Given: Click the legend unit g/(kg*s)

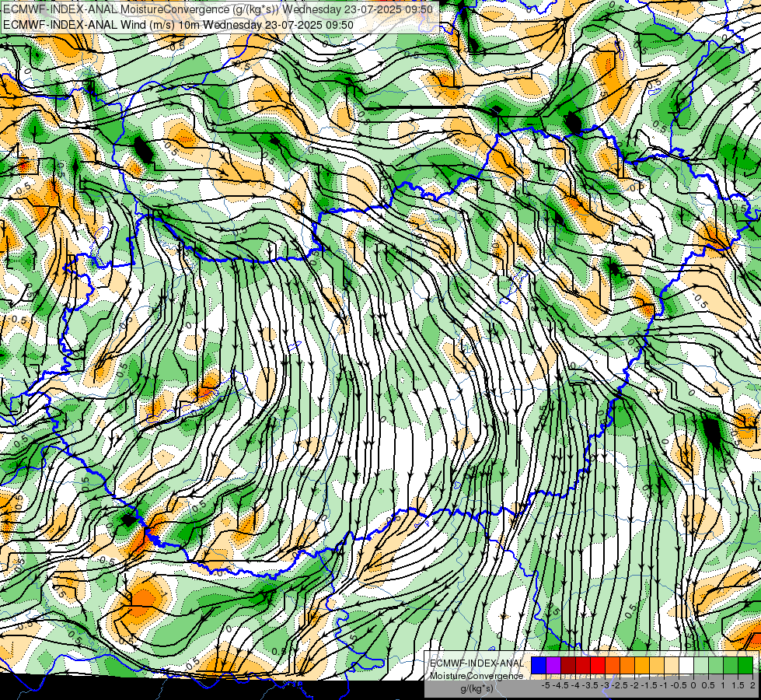Looking at the screenshot, I should tap(476, 688).
